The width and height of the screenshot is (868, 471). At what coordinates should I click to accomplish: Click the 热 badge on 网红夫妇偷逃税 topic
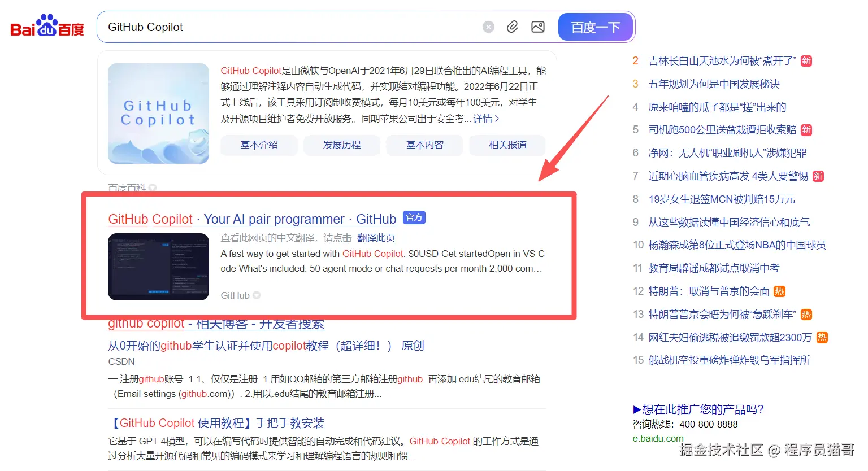822,338
